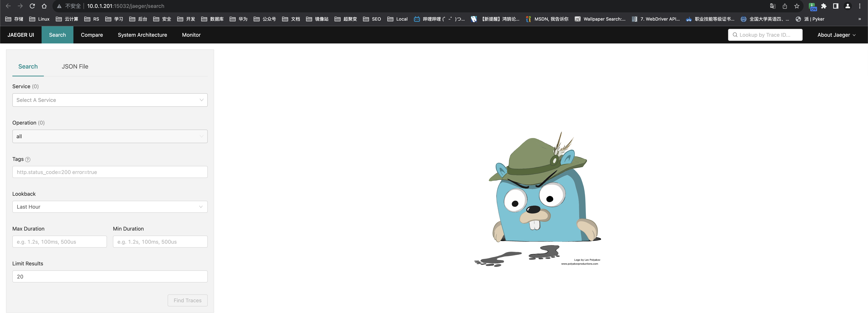Reload the page with refresh icon
The height and width of the screenshot is (333, 868).
(x=32, y=6)
